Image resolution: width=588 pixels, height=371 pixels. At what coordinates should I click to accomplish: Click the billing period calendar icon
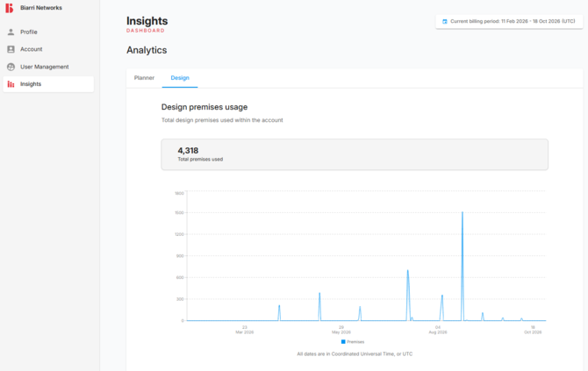tap(445, 21)
